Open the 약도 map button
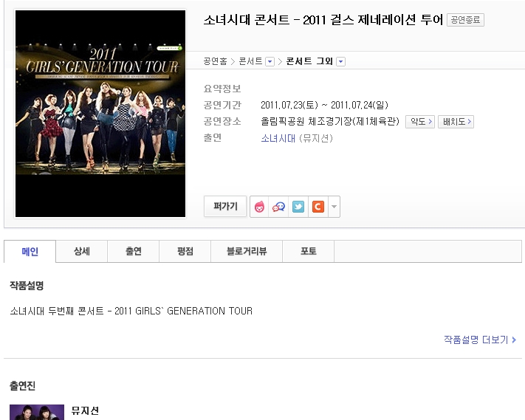This screenshot has height=420, width=525. (x=420, y=122)
